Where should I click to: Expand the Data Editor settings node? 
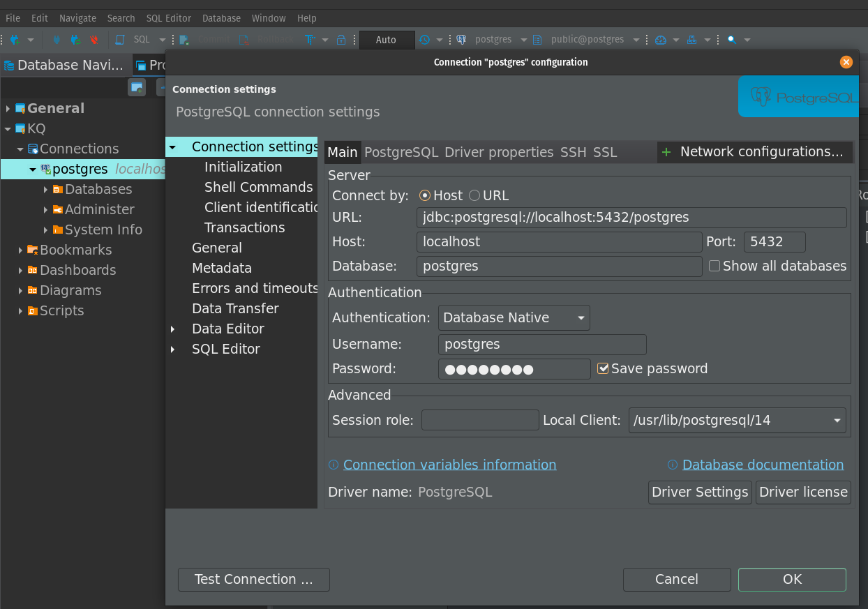[x=173, y=329]
